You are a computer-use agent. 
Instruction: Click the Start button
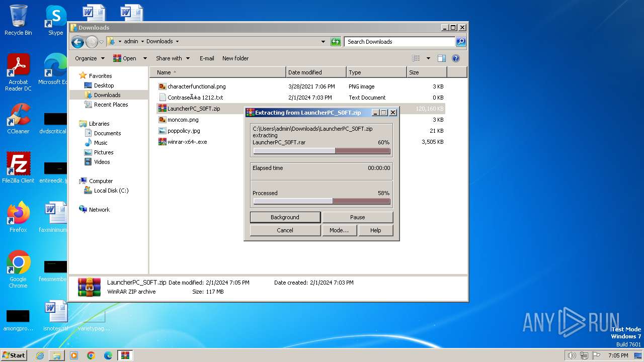pyautogui.click(x=14, y=355)
